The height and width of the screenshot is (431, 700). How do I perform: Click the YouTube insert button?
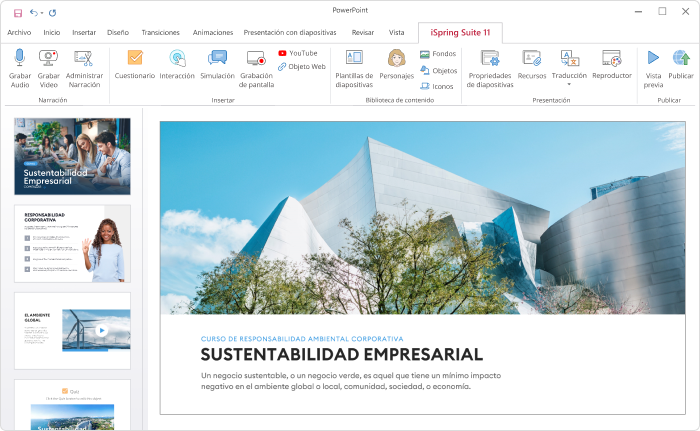coord(298,53)
